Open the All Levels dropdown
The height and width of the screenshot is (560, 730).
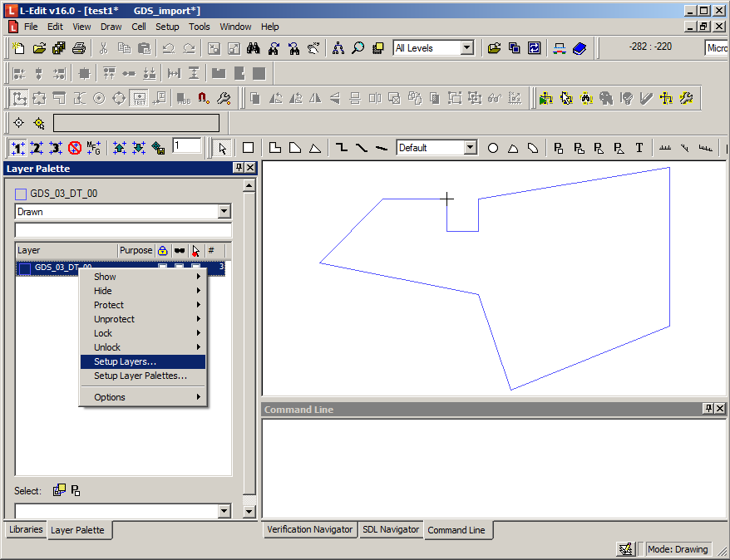point(466,48)
